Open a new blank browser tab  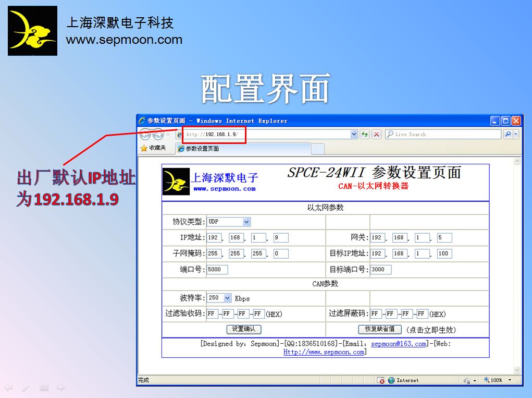click(x=317, y=149)
